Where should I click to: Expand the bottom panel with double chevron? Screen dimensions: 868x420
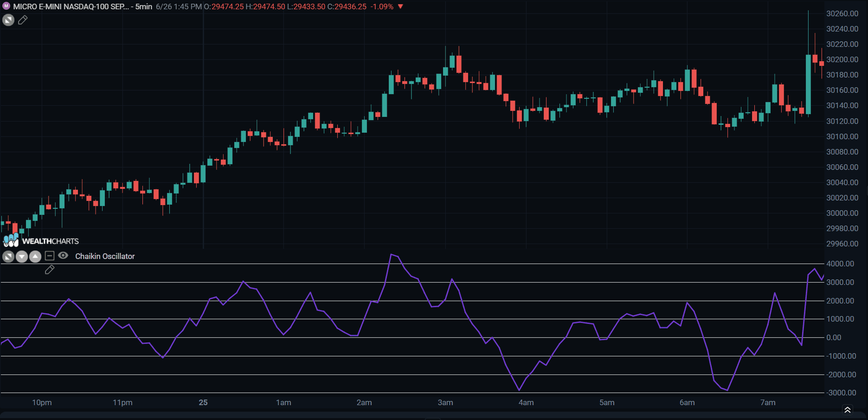click(x=848, y=410)
